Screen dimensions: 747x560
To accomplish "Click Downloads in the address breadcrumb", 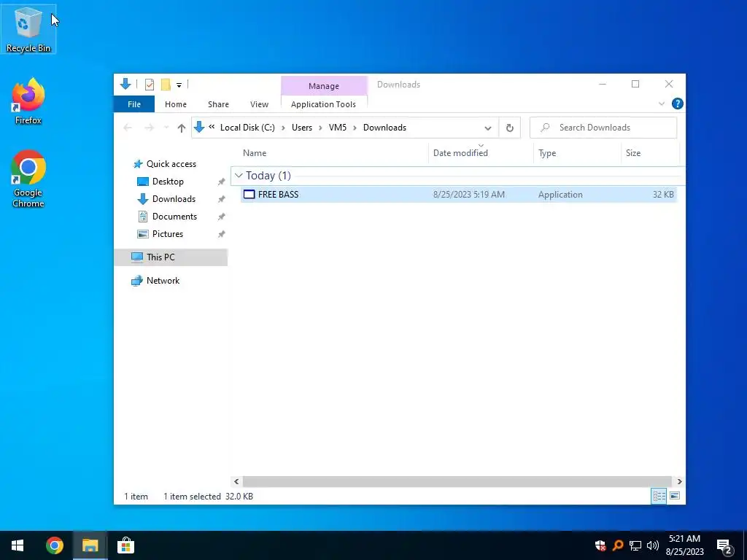I will point(384,128).
